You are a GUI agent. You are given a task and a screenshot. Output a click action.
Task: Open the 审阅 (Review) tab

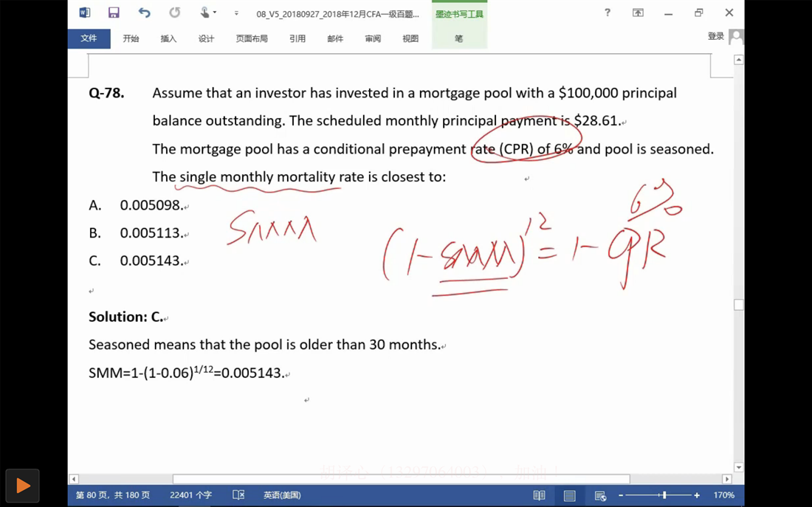coord(373,38)
